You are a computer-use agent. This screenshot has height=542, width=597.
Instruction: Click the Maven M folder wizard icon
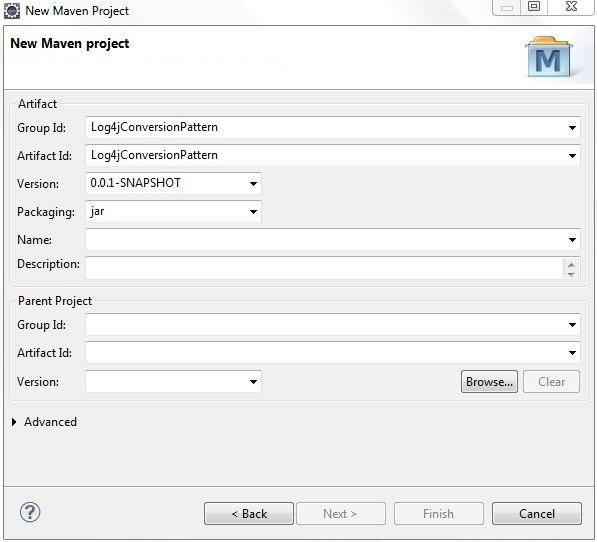(548, 57)
